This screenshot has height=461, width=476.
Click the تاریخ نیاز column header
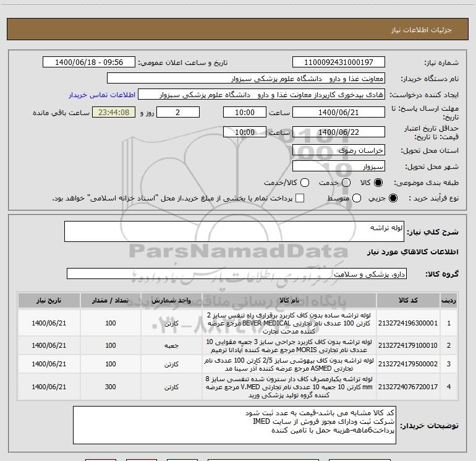pyautogui.click(x=49, y=301)
